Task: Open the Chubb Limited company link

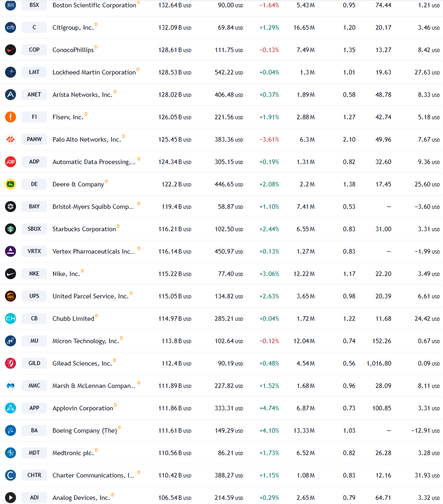Action: (x=73, y=318)
